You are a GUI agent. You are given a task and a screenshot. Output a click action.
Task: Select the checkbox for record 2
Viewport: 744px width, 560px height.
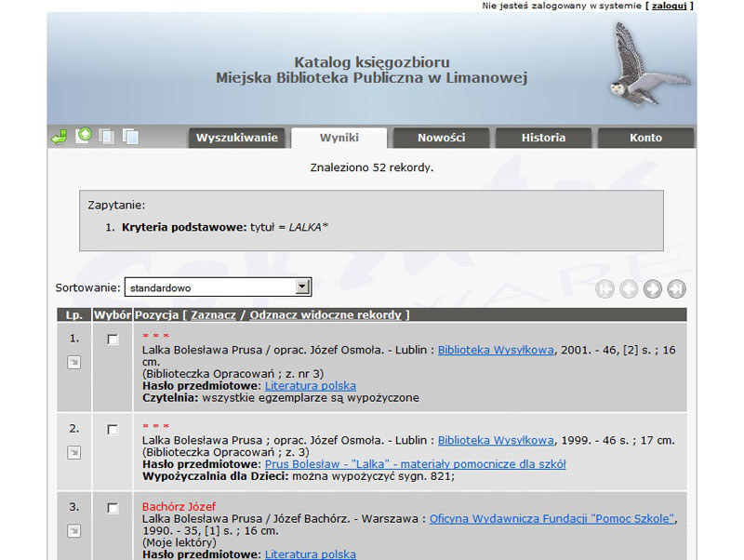point(113,430)
